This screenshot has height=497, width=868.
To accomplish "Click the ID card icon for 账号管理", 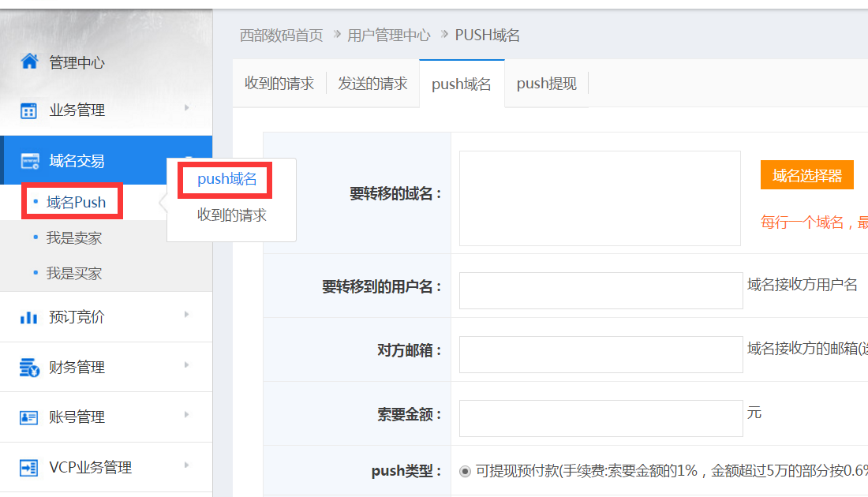I will (x=29, y=417).
